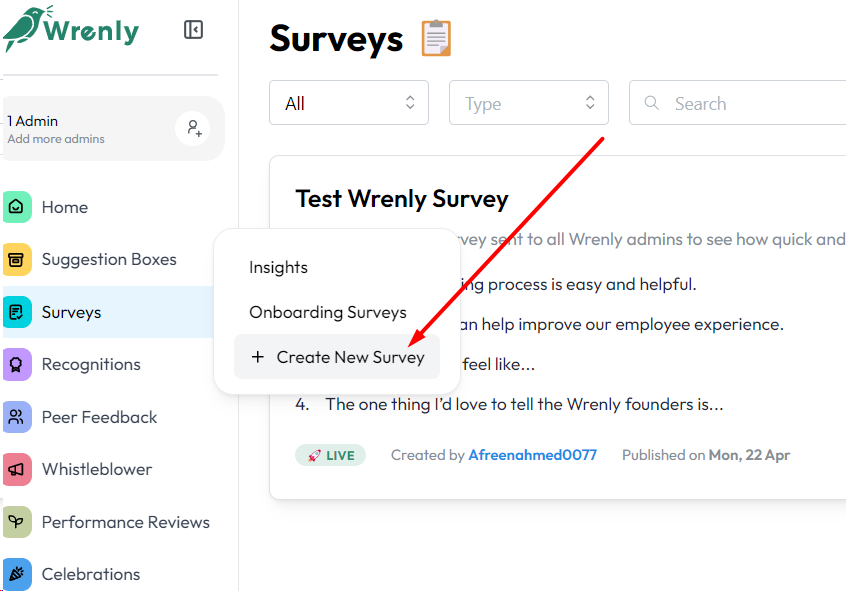Viewport: 846px width, 591px height.
Task: Open the Test Wrenly Survey title
Action: 402,199
